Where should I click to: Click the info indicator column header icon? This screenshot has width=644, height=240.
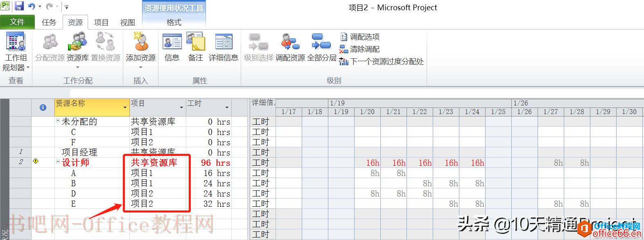point(43,107)
